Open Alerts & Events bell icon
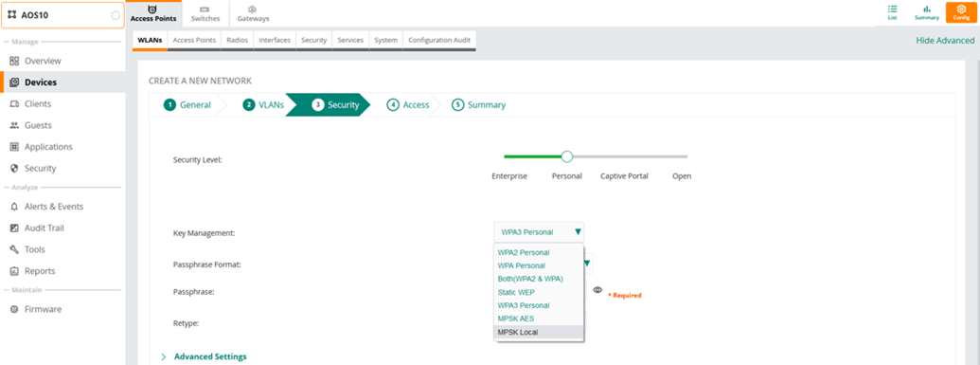980x365 pixels. pyautogui.click(x=14, y=207)
